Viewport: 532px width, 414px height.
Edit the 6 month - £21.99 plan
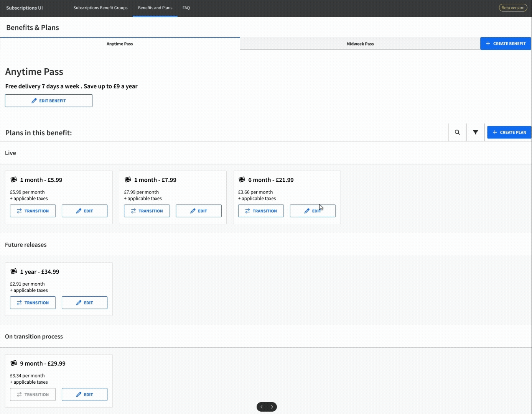(x=313, y=211)
